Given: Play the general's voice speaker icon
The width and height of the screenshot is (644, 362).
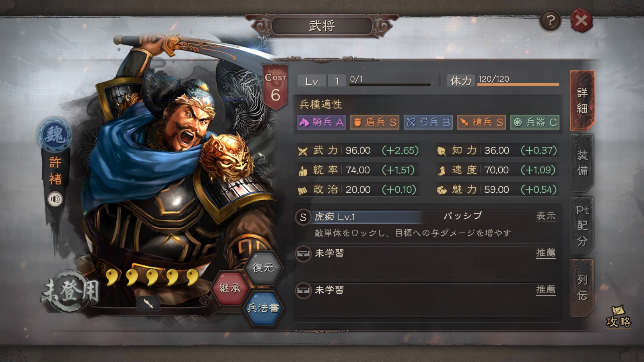Looking at the screenshot, I should 55,199.
